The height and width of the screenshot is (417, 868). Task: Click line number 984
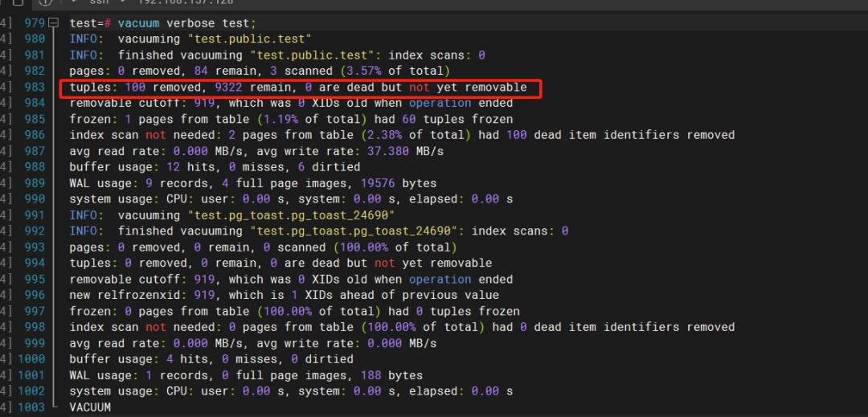(35, 104)
